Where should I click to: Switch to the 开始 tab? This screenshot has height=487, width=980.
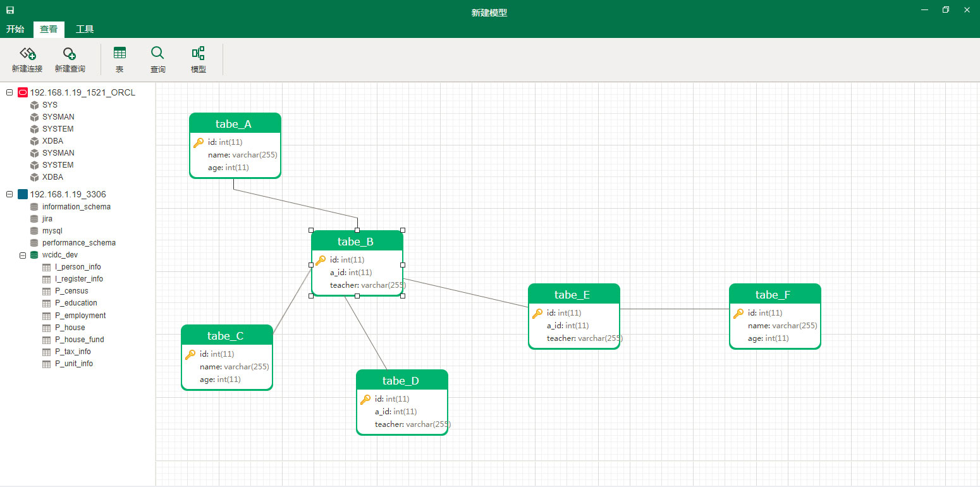pyautogui.click(x=15, y=29)
